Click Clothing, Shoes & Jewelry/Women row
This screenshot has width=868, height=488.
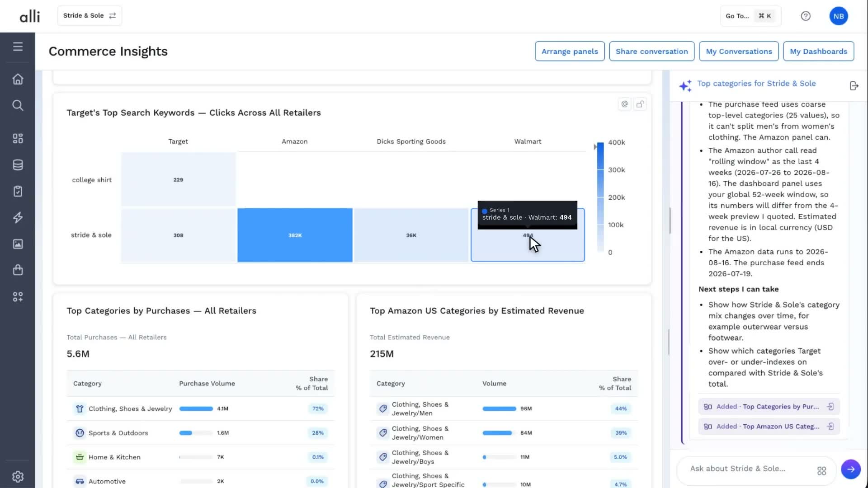click(504, 433)
